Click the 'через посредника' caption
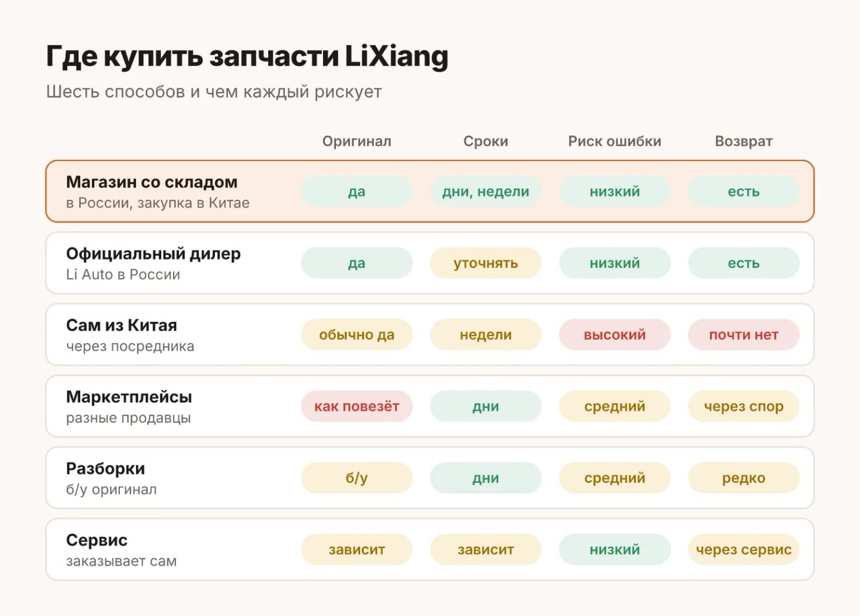This screenshot has height=616, width=860. click(x=130, y=346)
